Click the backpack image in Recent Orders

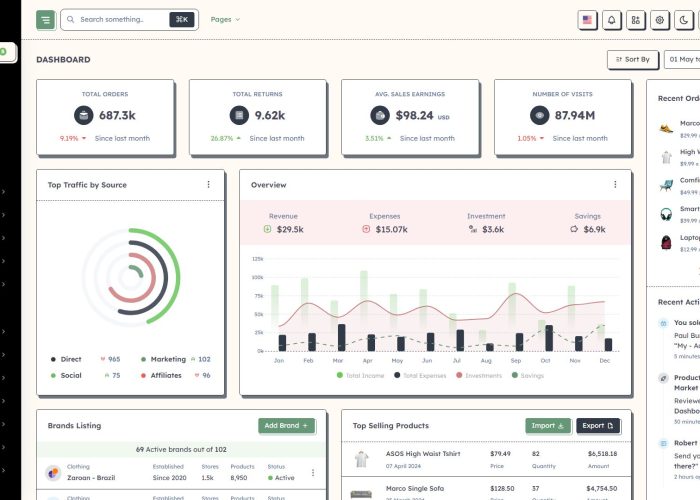[666, 242]
